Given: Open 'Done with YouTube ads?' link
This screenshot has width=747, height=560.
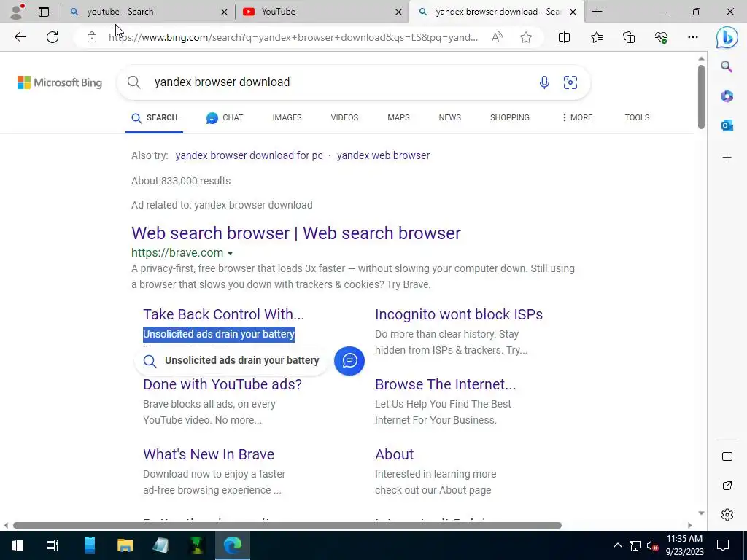Looking at the screenshot, I should tap(222, 384).
